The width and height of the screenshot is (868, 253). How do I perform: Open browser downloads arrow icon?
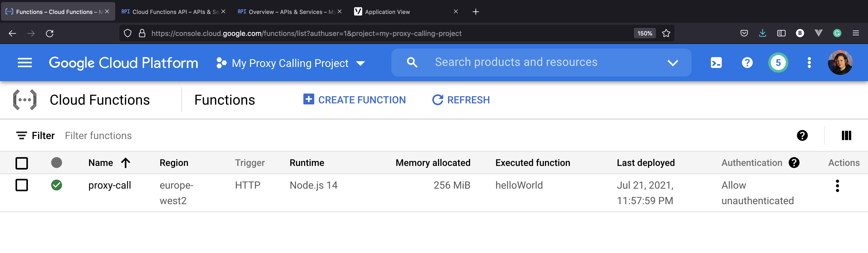click(x=763, y=33)
